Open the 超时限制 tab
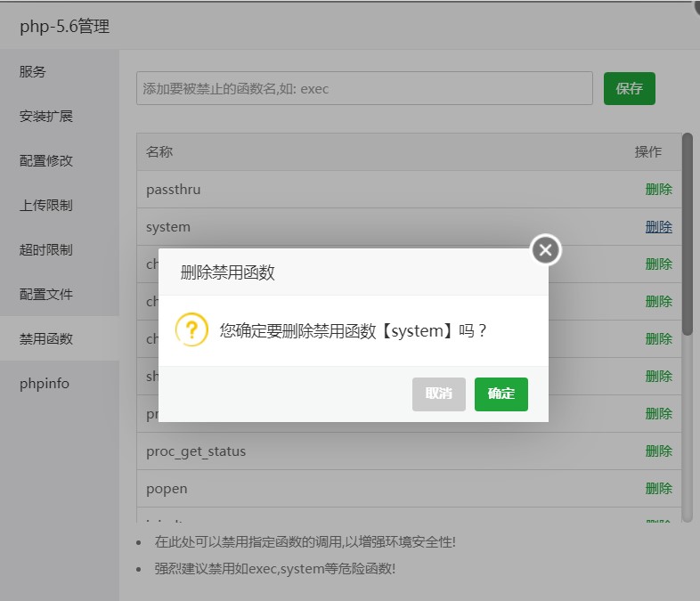The width and height of the screenshot is (700, 601). (60, 249)
